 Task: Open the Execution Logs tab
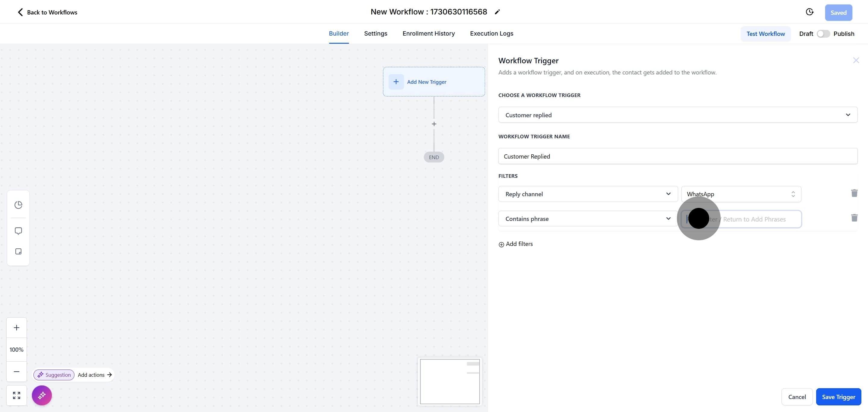point(491,33)
